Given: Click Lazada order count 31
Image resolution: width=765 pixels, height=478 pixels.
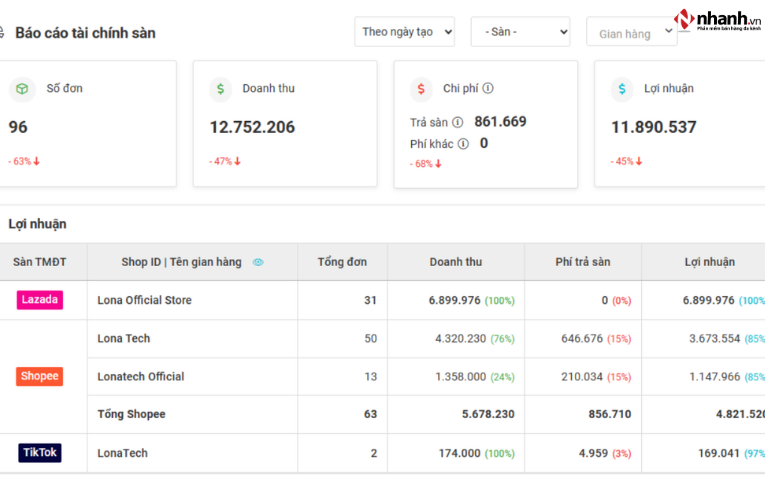Looking at the screenshot, I should 370,300.
